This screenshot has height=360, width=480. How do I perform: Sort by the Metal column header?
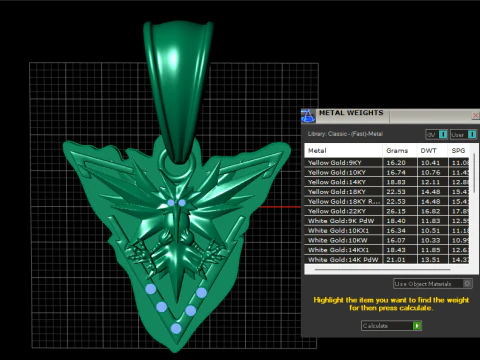coord(343,151)
